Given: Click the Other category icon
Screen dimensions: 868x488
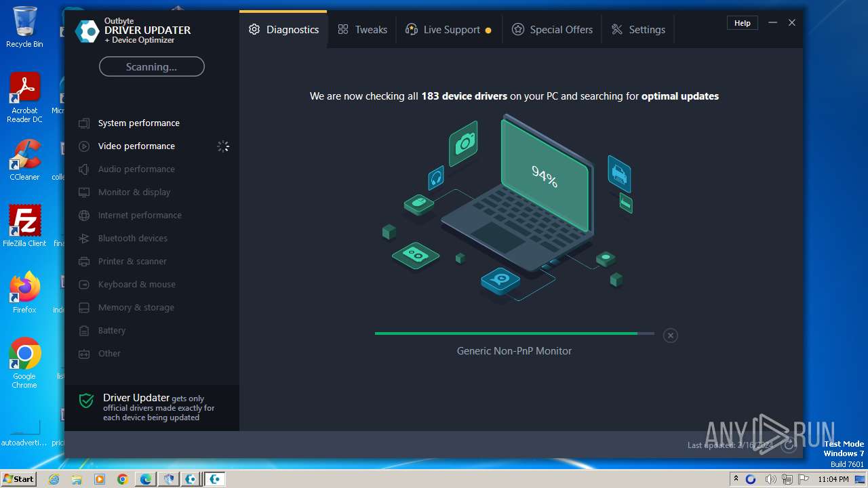Looking at the screenshot, I should pyautogui.click(x=84, y=354).
